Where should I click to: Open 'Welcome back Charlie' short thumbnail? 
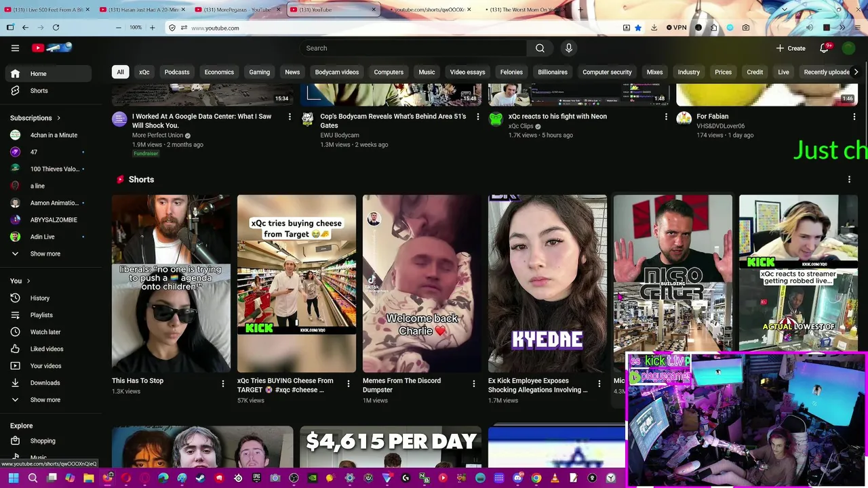(422, 283)
